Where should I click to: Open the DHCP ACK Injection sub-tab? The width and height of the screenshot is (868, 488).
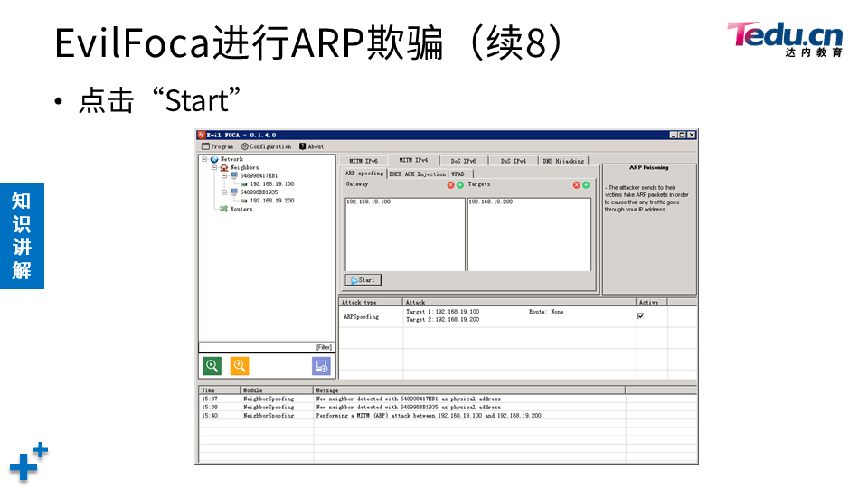(x=418, y=174)
